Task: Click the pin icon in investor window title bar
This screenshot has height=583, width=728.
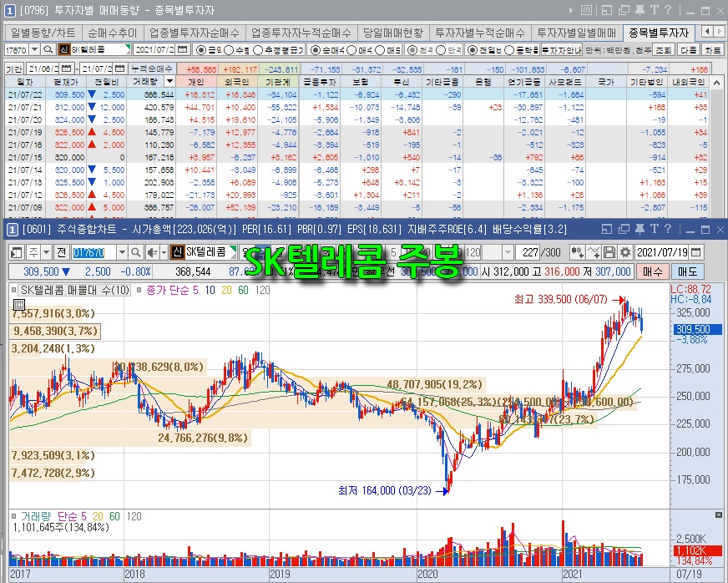Action: coord(640,10)
